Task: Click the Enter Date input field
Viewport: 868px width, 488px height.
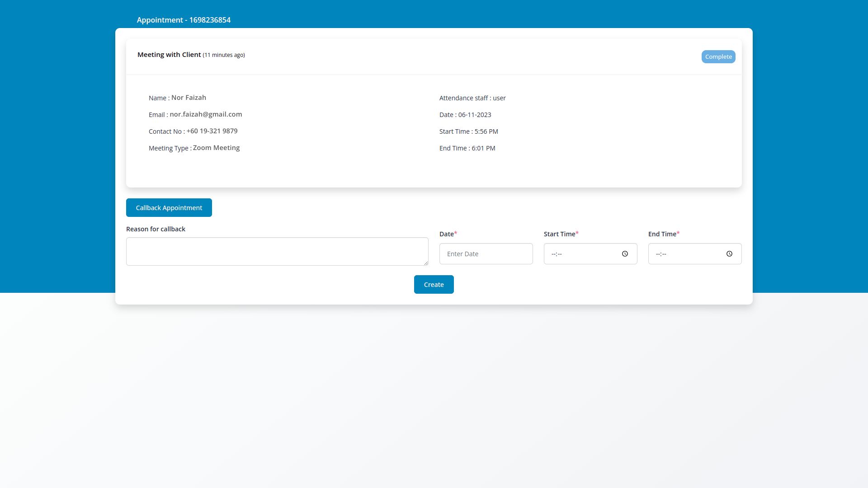Action: pyautogui.click(x=486, y=254)
